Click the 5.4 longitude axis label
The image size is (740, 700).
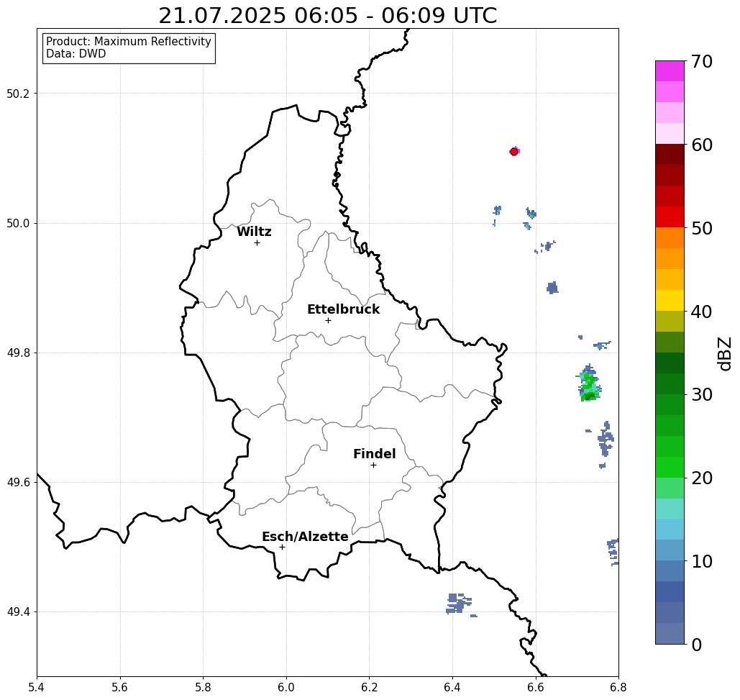[x=37, y=688]
